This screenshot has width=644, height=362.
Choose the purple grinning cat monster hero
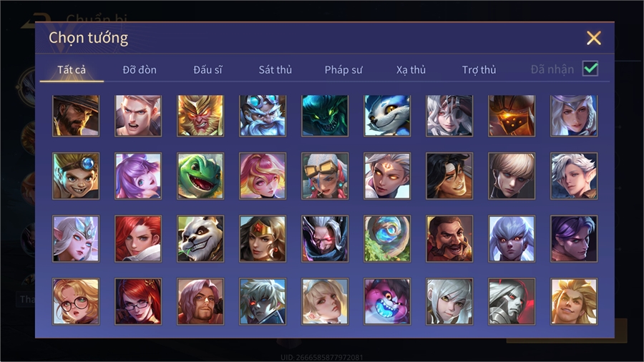click(x=387, y=302)
